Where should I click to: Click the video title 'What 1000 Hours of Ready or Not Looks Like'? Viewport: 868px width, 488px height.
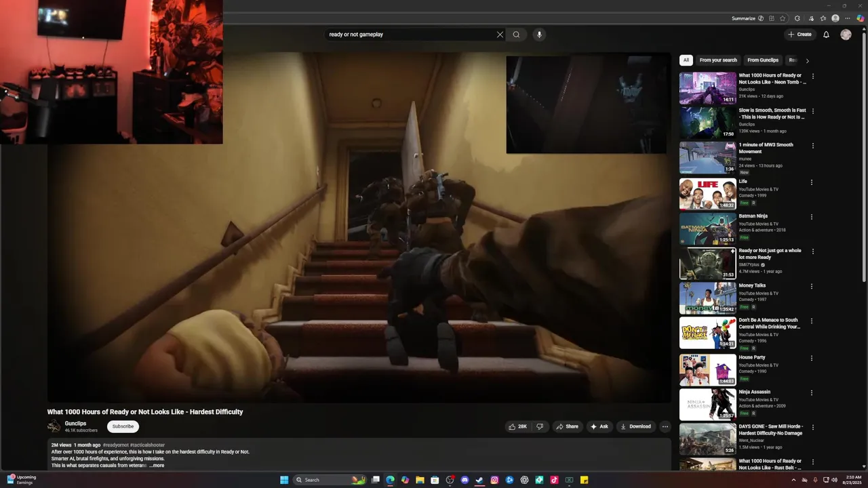pyautogui.click(x=145, y=412)
